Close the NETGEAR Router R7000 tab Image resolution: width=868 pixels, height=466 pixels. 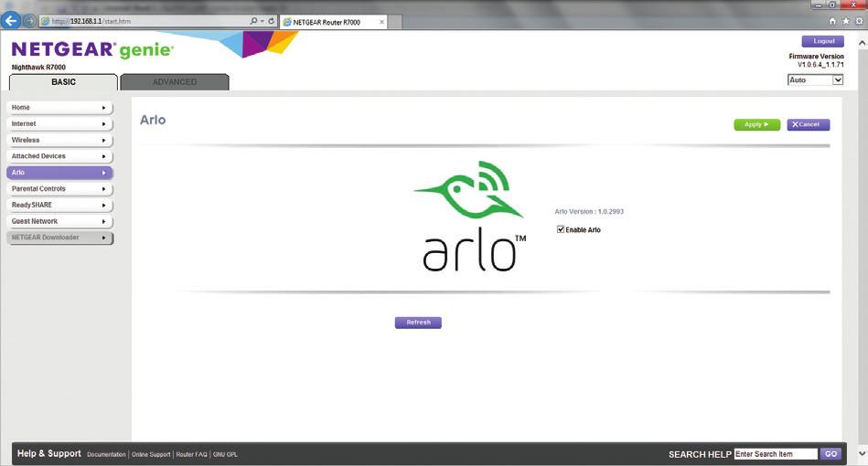(x=382, y=22)
